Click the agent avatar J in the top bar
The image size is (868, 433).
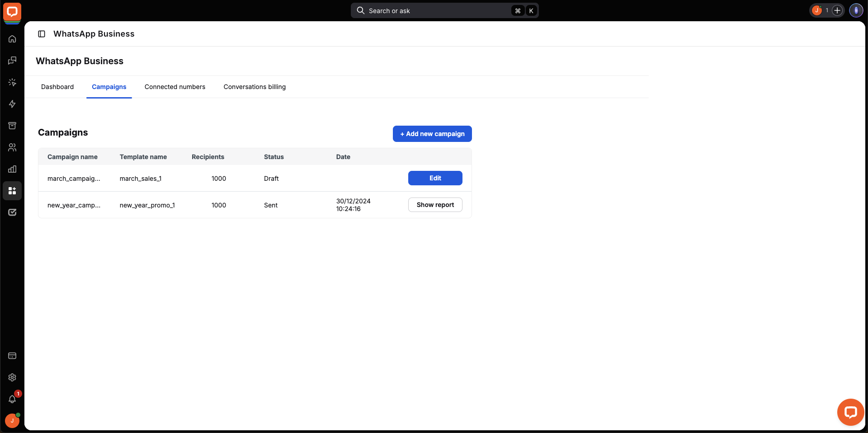coord(817,10)
